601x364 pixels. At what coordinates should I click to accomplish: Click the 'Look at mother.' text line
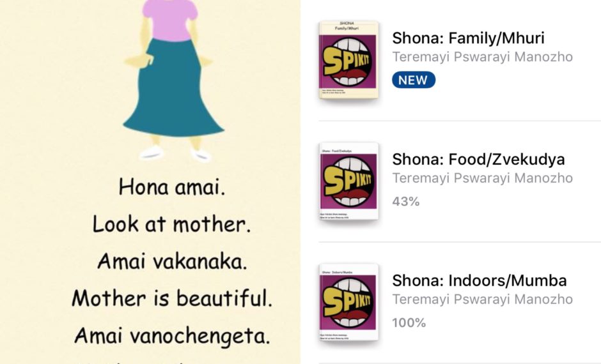coord(170,224)
